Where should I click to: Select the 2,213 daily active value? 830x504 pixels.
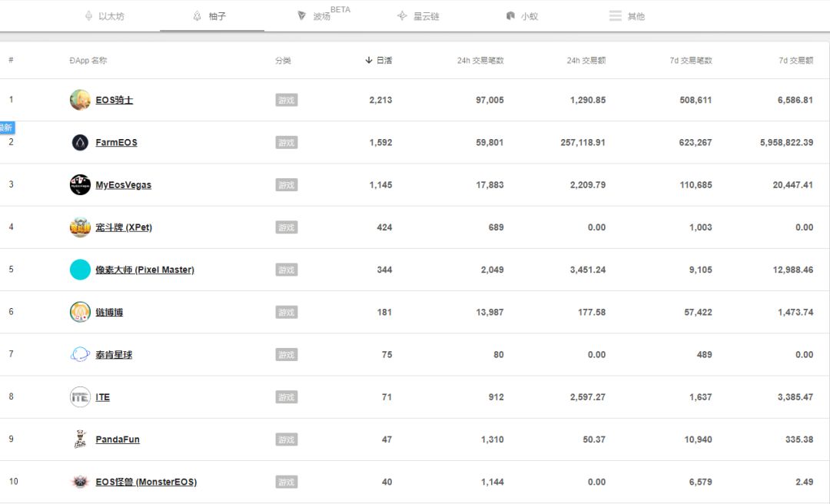380,100
